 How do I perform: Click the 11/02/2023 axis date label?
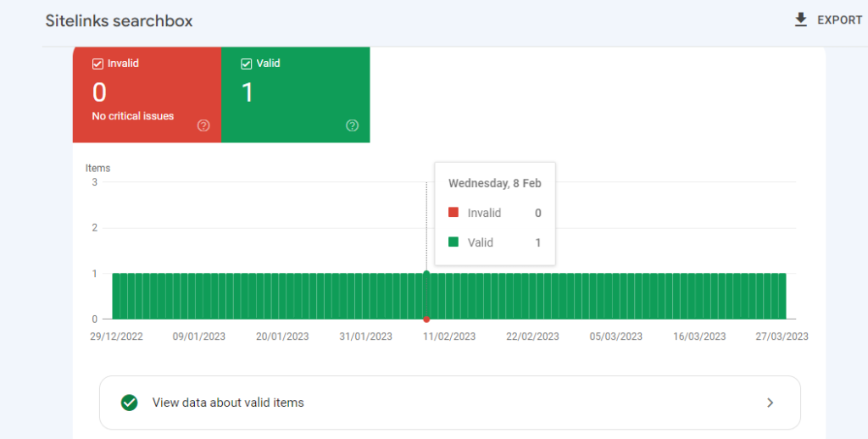(449, 336)
